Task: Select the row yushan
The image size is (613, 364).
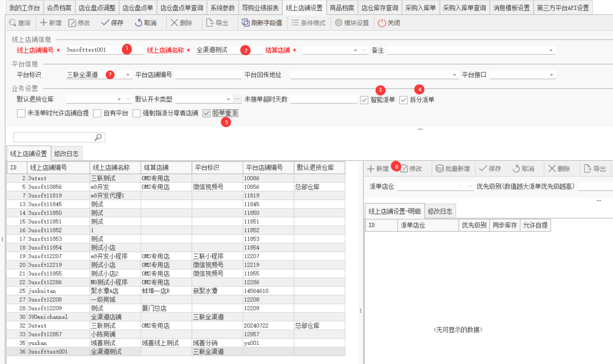Action: (176, 343)
